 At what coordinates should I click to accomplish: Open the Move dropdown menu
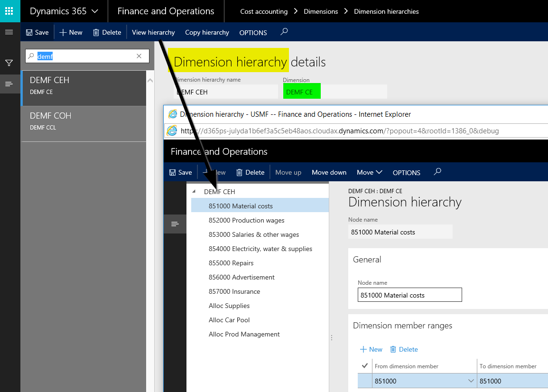tap(370, 172)
